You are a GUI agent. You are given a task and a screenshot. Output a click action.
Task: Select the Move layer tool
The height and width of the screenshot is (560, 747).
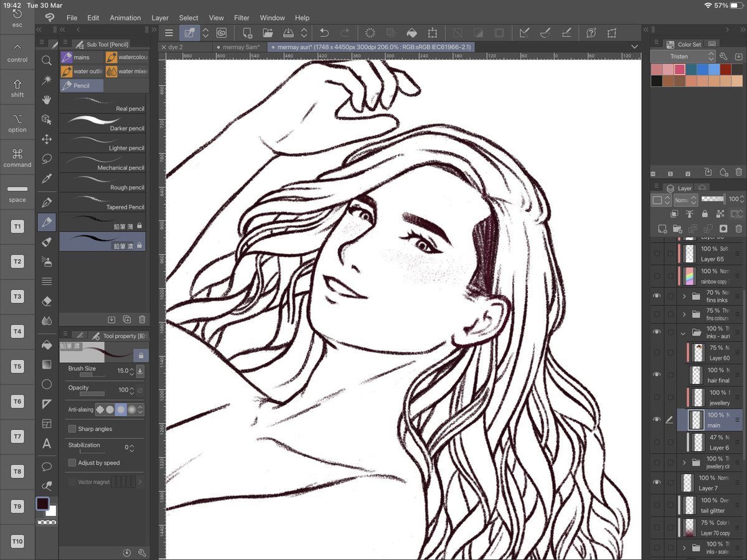(x=47, y=139)
